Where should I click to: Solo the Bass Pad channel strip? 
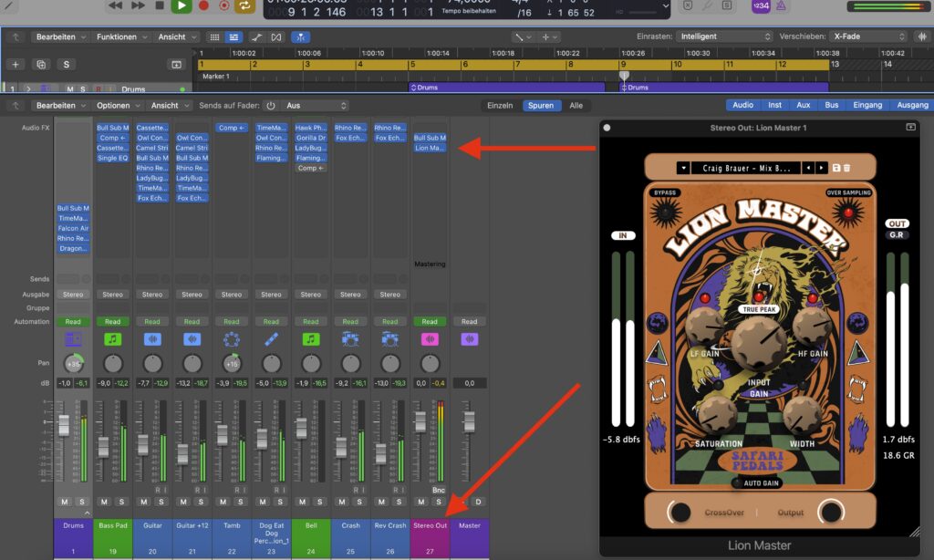pyautogui.click(x=121, y=502)
